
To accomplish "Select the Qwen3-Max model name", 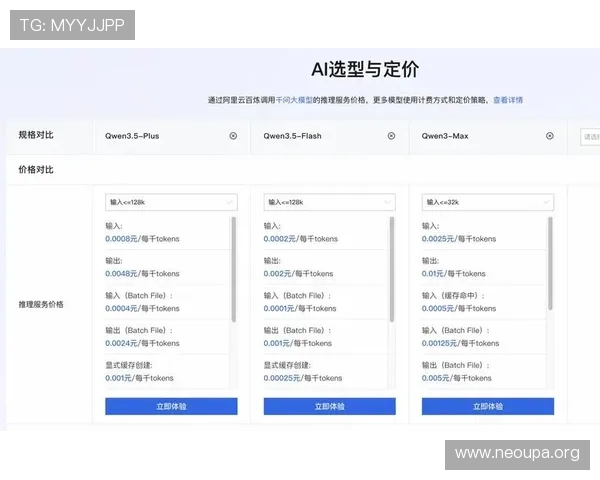I will (x=445, y=136).
